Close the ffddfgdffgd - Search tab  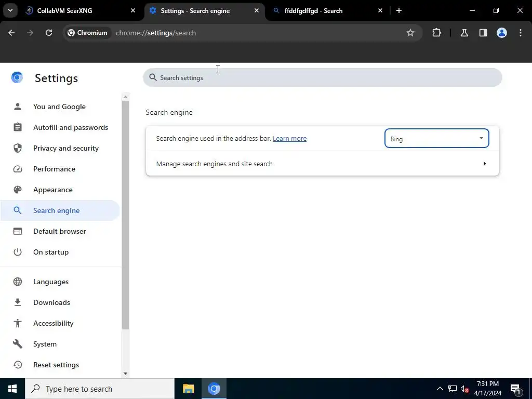coord(380,10)
